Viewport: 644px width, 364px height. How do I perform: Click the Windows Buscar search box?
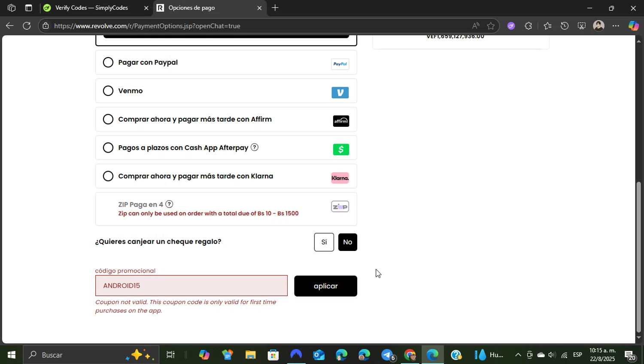tap(91, 355)
